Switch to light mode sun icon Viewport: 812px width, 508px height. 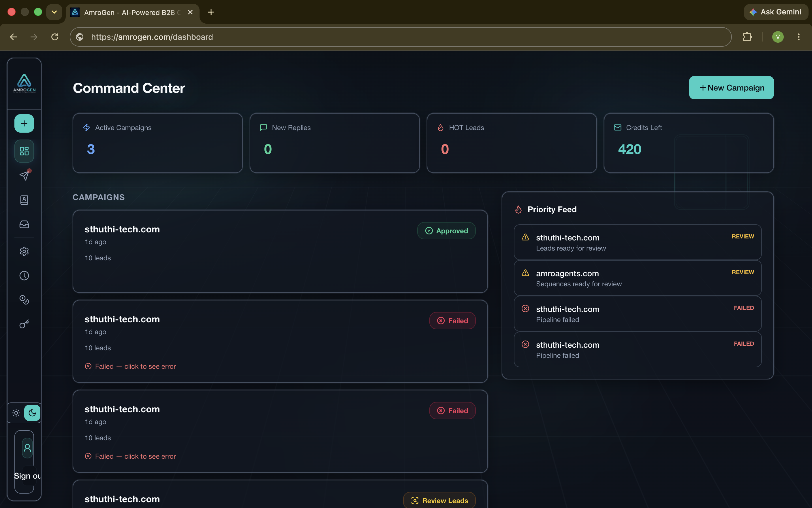pos(16,413)
